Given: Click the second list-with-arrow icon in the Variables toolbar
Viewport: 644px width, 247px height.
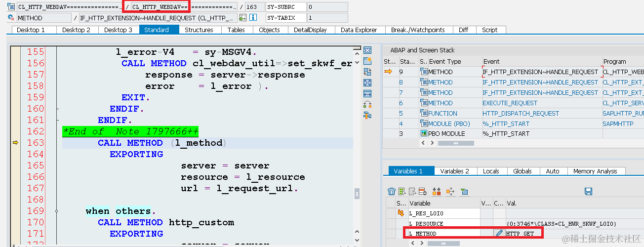Looking at the screenshot, I should (x=412, y=191).
